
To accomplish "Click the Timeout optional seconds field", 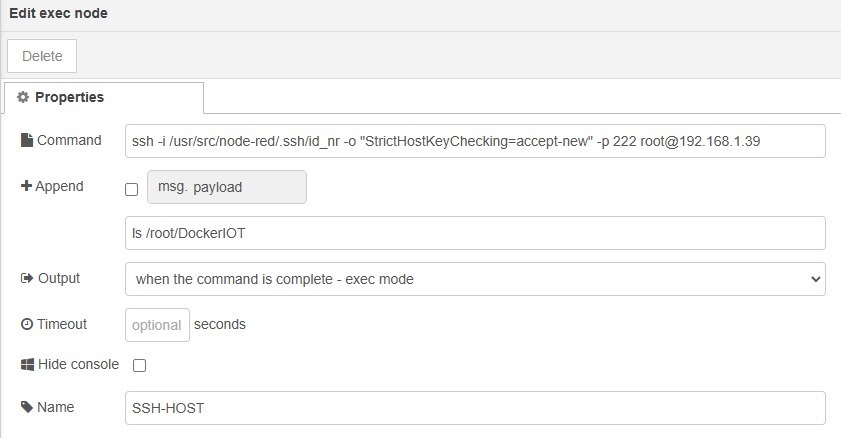I will 157,325.
